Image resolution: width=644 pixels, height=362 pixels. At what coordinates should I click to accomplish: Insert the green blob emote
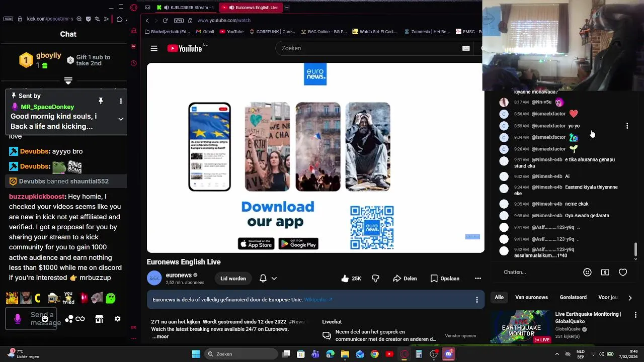point(111,298)
